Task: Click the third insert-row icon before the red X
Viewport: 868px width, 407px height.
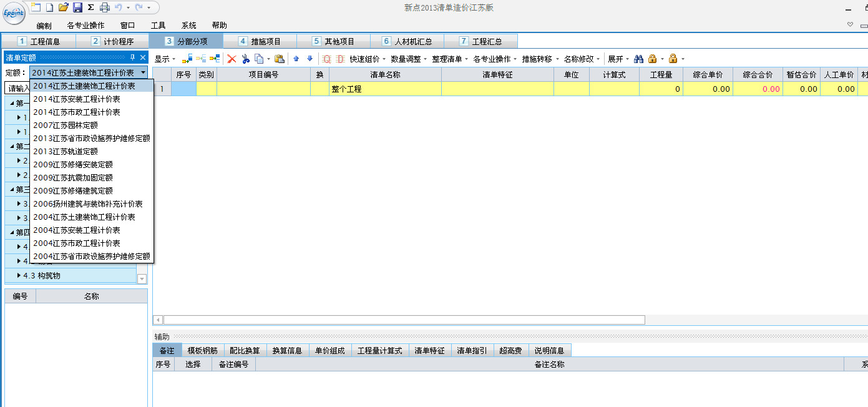Action: pos(215,59)
